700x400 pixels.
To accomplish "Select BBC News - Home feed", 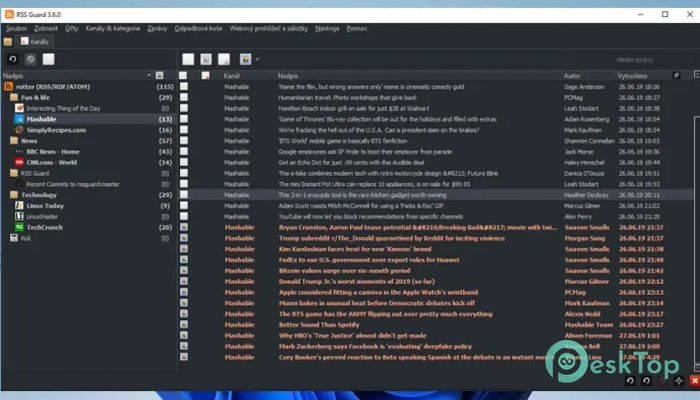I will click(53, 152).
